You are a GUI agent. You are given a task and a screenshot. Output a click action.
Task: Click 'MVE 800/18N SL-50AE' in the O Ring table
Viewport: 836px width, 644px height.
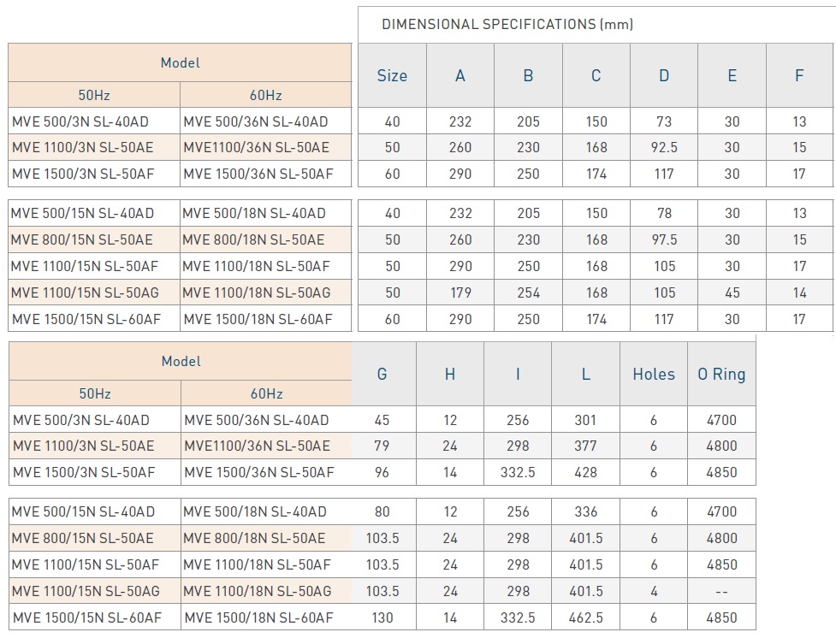254,539
